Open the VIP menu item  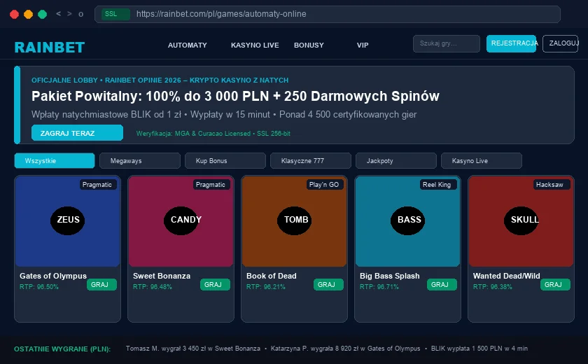point(363,45)
